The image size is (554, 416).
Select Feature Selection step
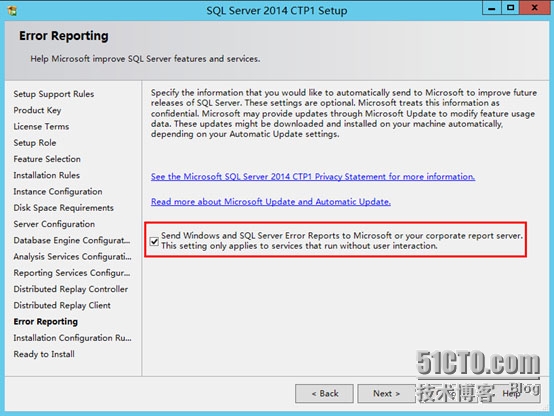47,159
